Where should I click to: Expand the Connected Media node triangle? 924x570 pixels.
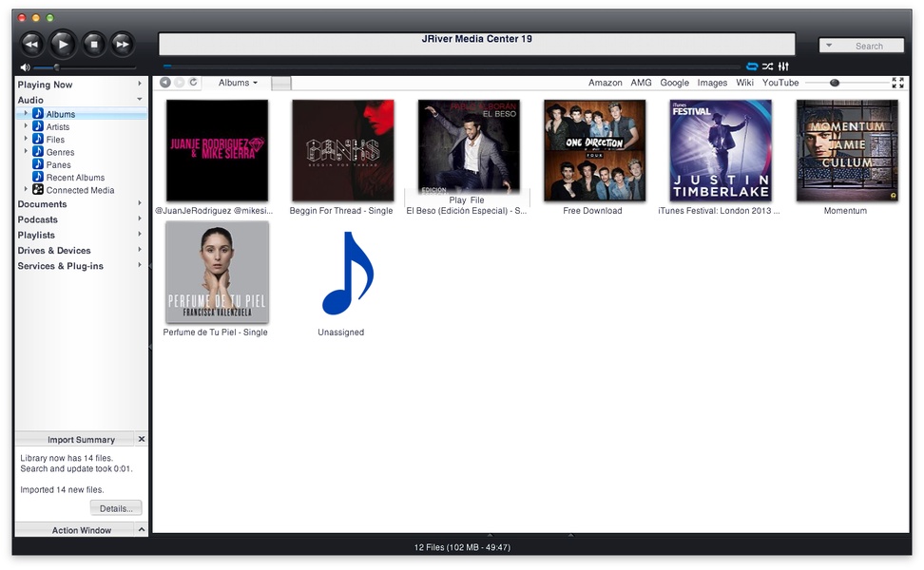(x=26, y=189)
